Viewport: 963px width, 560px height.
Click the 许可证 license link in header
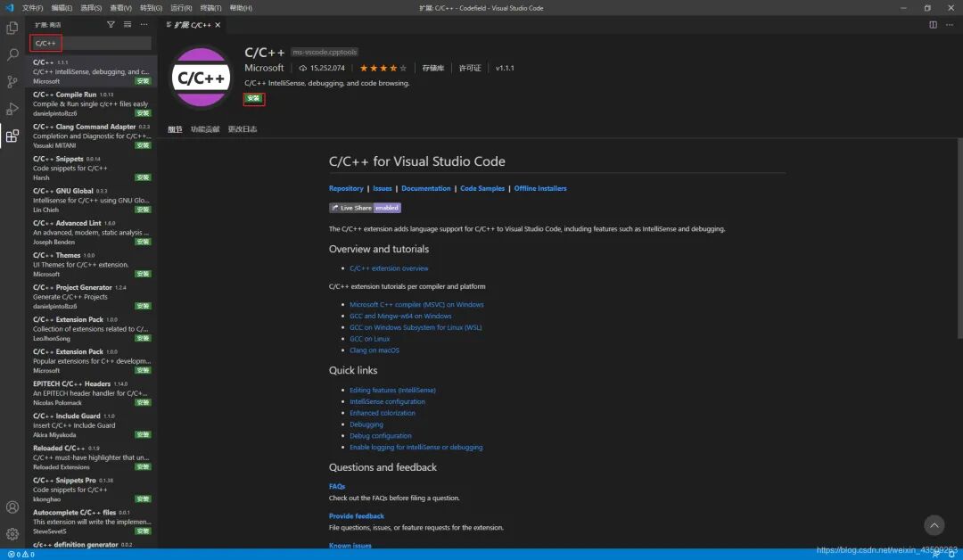[x=470, y=68]
